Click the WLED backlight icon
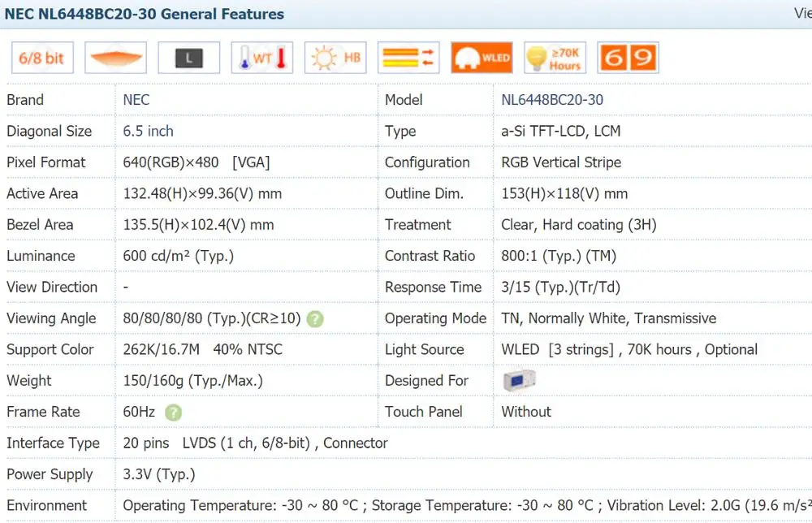 pos(482,58)
